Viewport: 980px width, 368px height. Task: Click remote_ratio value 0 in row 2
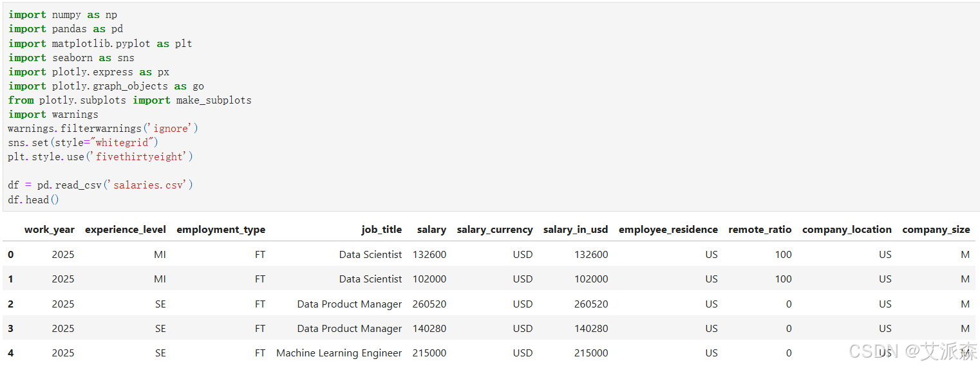789,304
